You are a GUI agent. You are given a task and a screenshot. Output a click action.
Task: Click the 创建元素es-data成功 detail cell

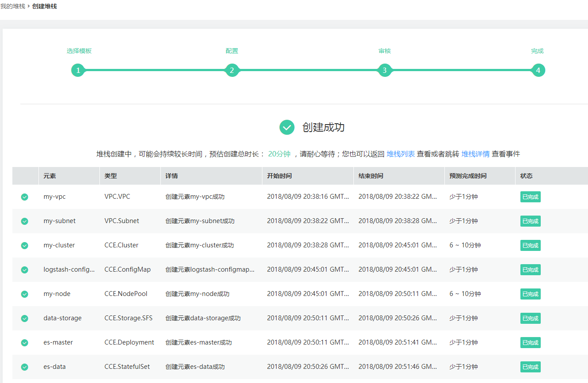[195, 367]
